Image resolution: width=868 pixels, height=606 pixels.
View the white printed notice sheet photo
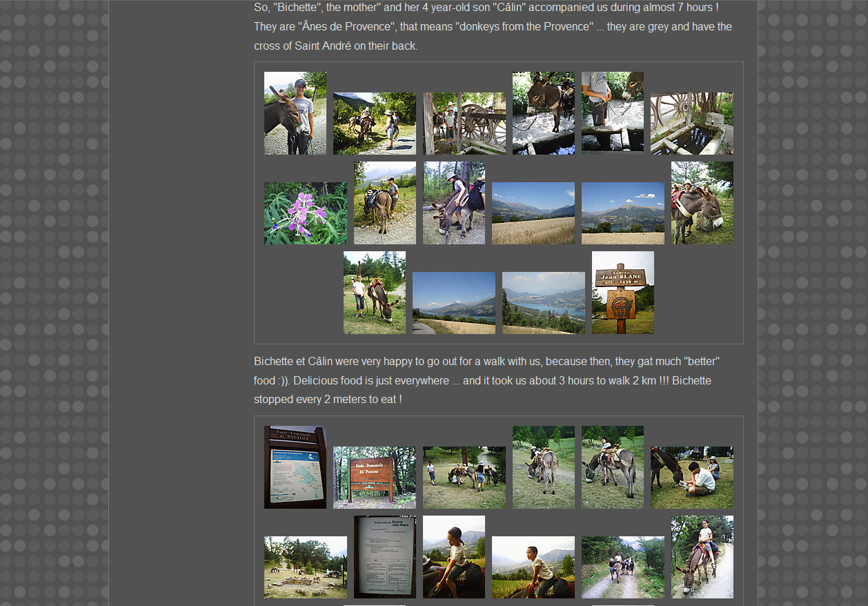[384, 557]
